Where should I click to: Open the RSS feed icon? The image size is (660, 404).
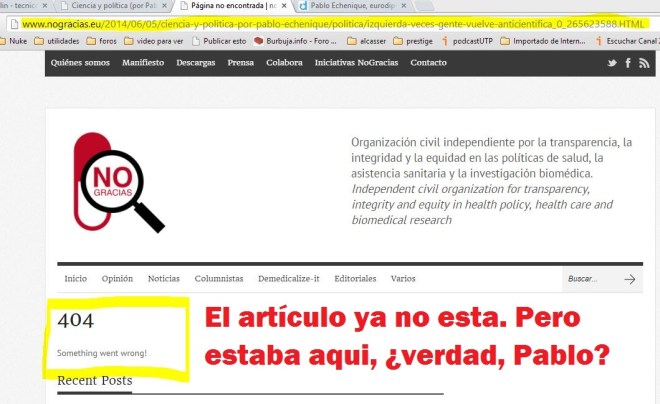645,63
